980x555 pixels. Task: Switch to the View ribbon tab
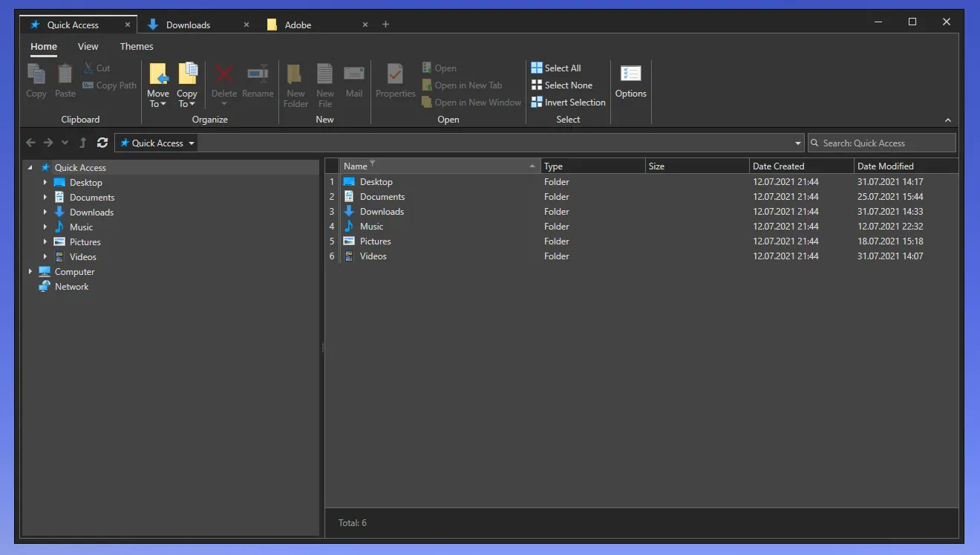pos(88,46)
